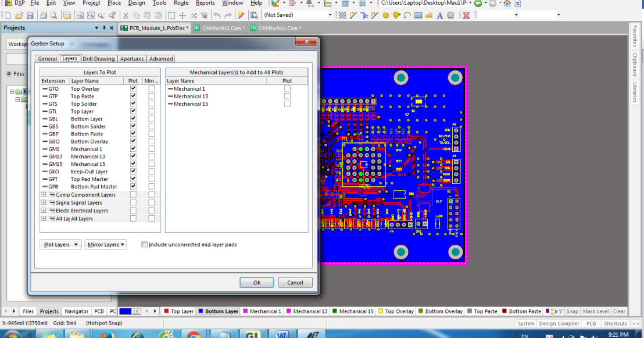Viewport: 644px width, 338px height.
Task: Click the Clear Filter funnel icon
Action: point(204,15)
